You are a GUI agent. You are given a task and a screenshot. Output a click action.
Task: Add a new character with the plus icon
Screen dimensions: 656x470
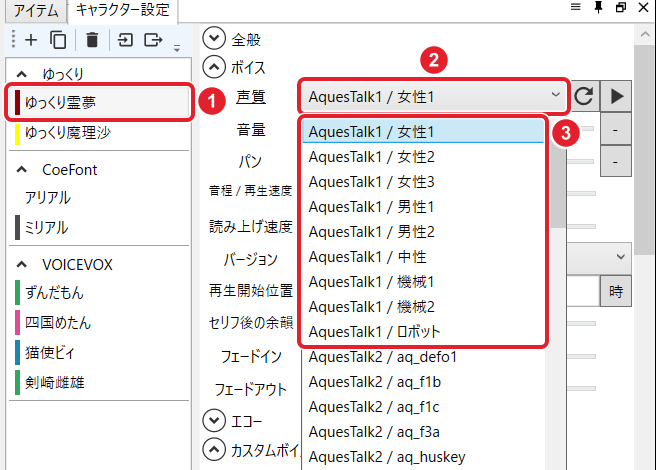tap(31, 40)
